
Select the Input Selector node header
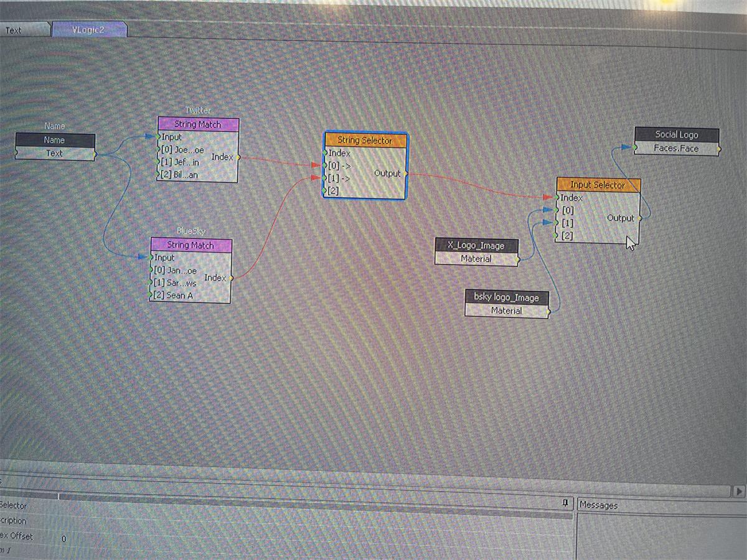click(x=598, y=185)
